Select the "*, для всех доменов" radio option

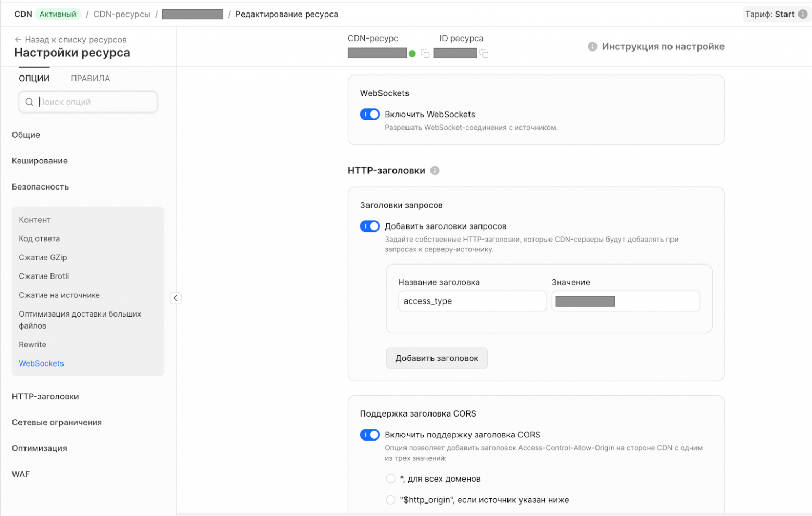click(390, 479)
